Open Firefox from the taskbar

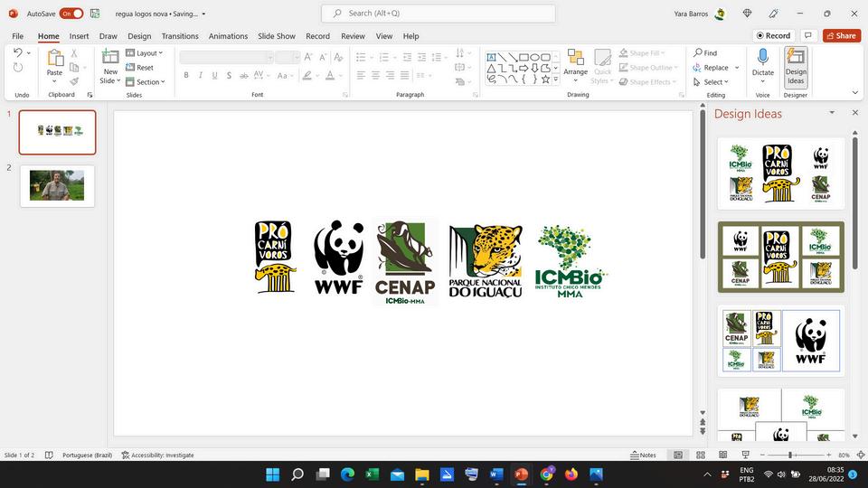click(571, 474)
